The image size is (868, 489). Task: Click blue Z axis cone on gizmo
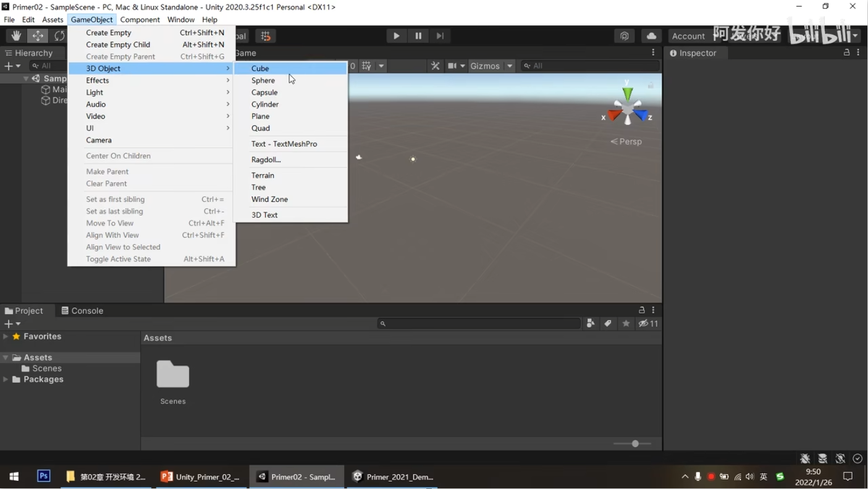point(641,115)
